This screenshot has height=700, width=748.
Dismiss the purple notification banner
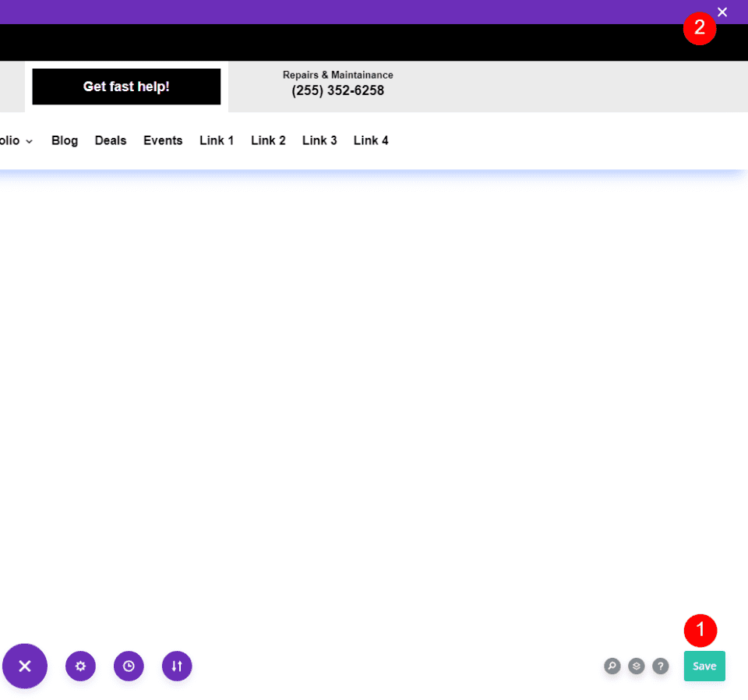coord(722,12)
